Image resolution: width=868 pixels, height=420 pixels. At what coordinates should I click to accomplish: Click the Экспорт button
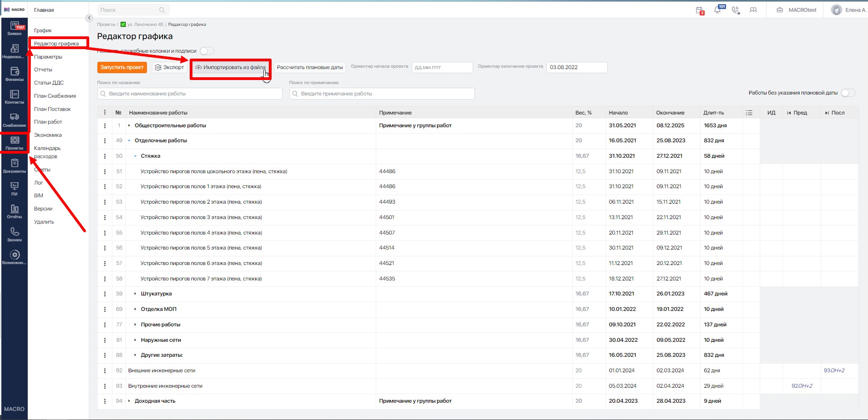coord(170,67)
